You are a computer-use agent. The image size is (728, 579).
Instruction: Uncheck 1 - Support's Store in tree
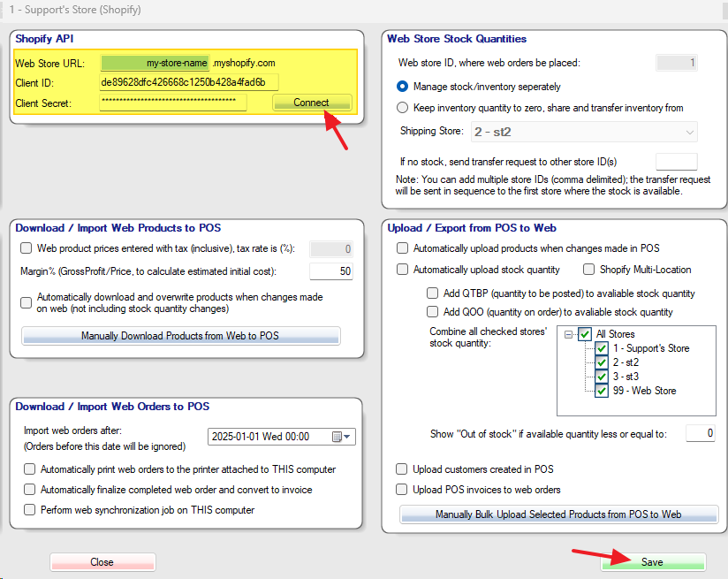tap(602, 348)
